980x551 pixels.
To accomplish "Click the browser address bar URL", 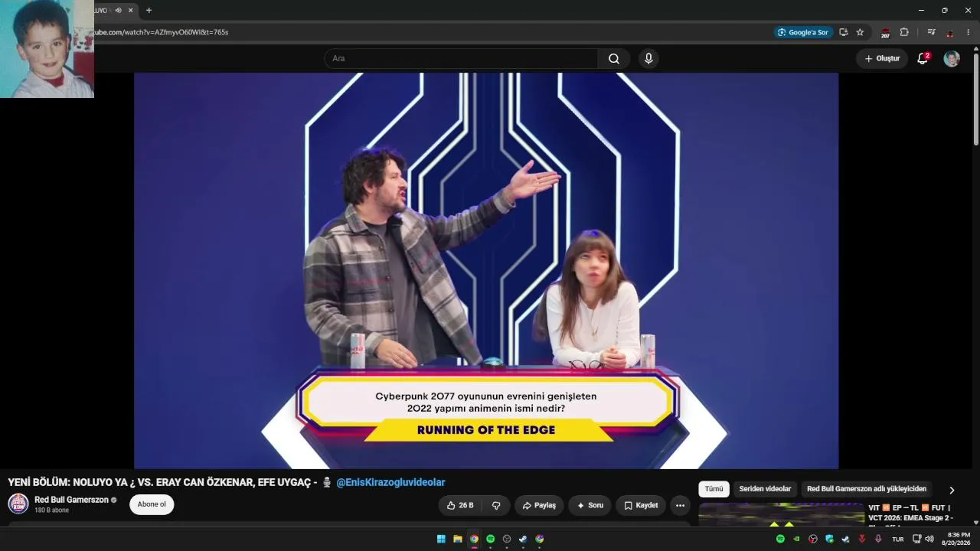I will (161, 32).
